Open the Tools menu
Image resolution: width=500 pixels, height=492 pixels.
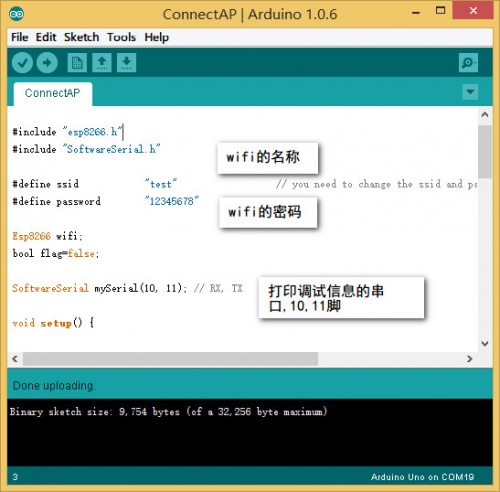pos(121,37)
